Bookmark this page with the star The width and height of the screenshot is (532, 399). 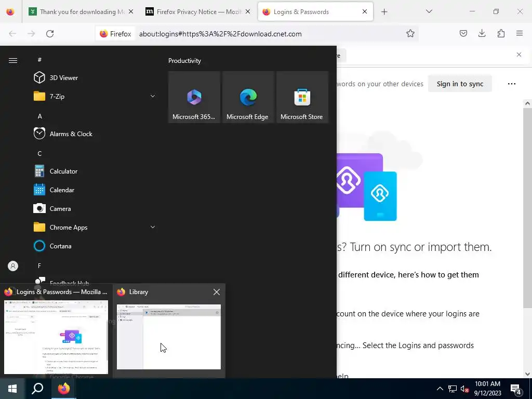[x=410, y=33]
